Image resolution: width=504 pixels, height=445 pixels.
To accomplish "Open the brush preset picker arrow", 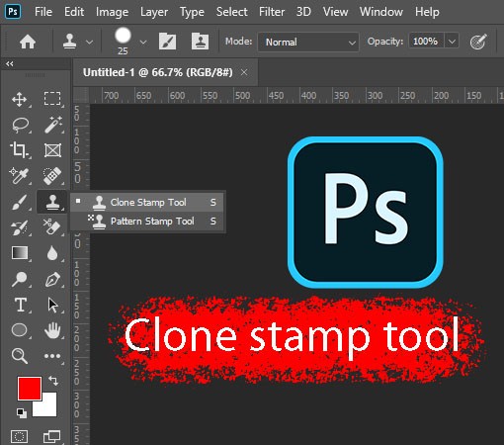I will point(143,43).
